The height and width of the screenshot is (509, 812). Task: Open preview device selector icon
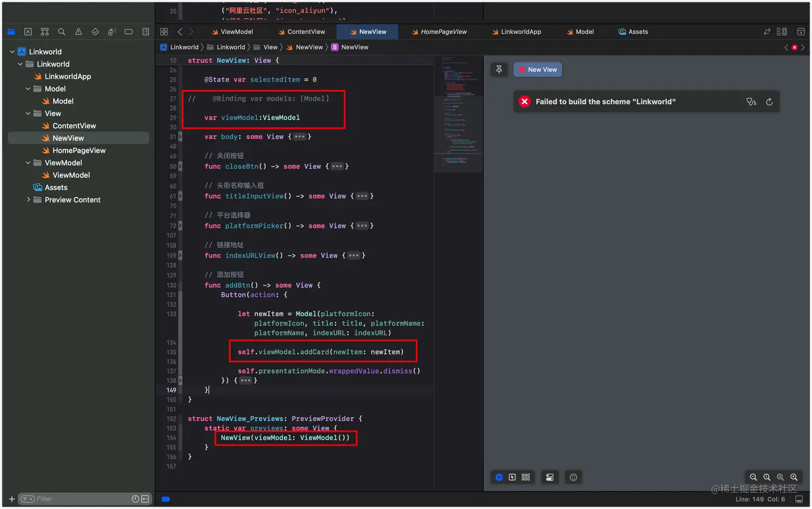[574, 477]
